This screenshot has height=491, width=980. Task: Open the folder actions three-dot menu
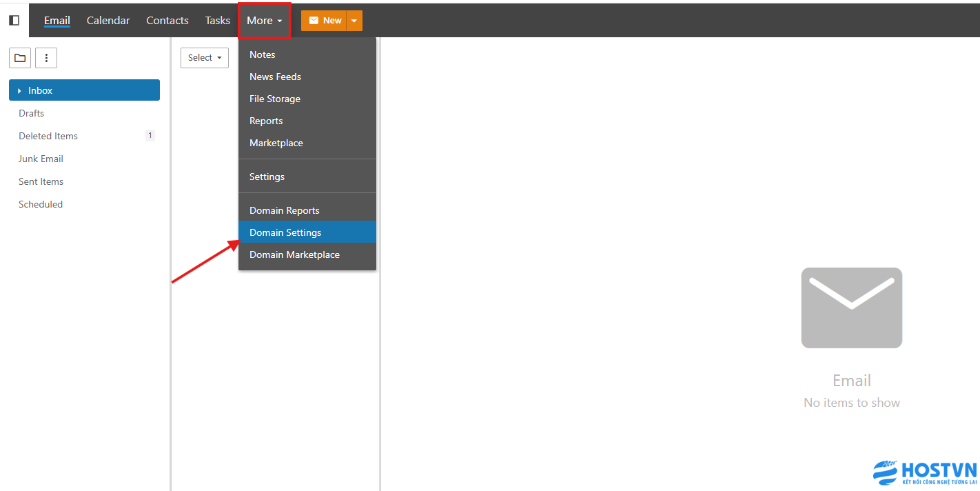coord(46,58)
